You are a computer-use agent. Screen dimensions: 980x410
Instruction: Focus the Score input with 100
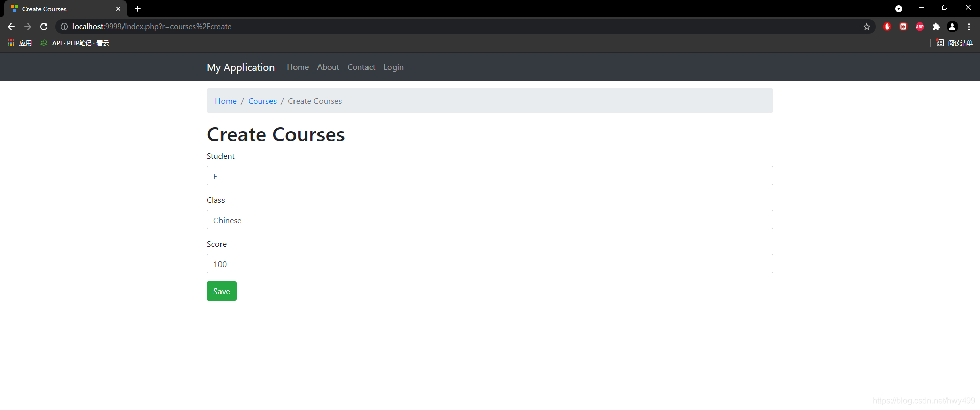[x=489, y=263]
